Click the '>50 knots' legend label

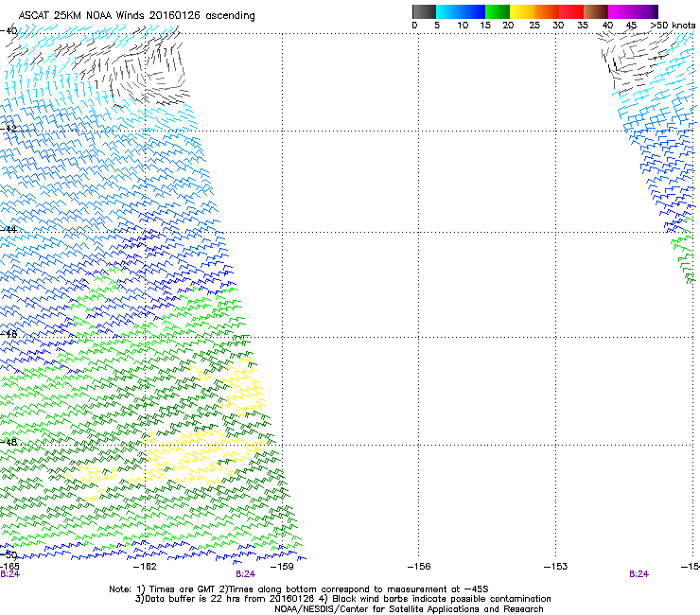click(673, 26)
